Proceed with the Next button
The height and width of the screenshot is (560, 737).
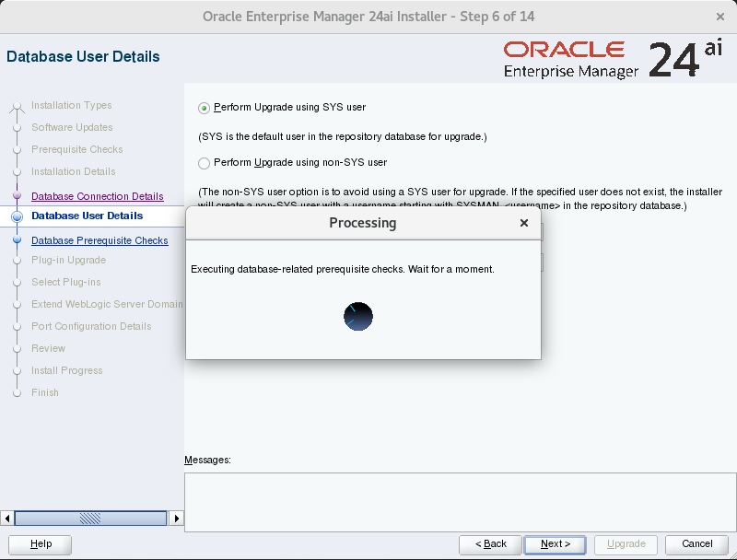(x=555, y=543)
